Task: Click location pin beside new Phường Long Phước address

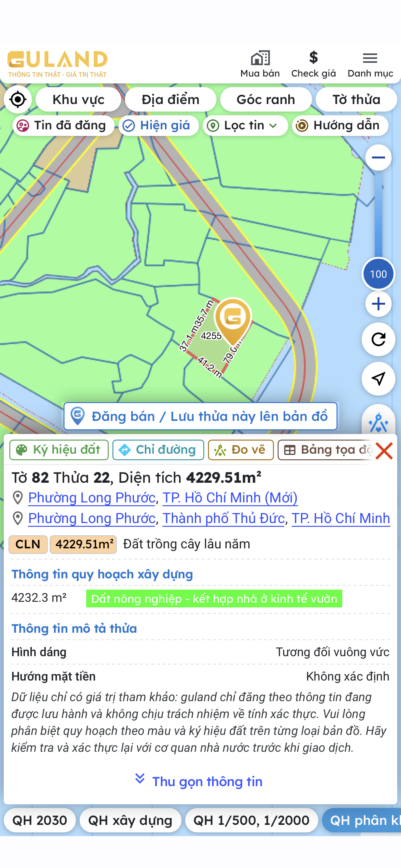Action: [17, 498]
